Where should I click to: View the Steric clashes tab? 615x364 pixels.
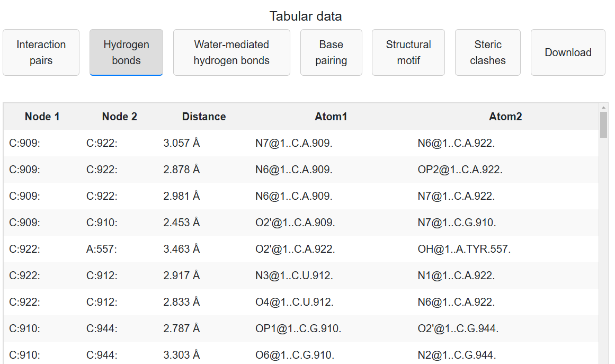(487, 52)
